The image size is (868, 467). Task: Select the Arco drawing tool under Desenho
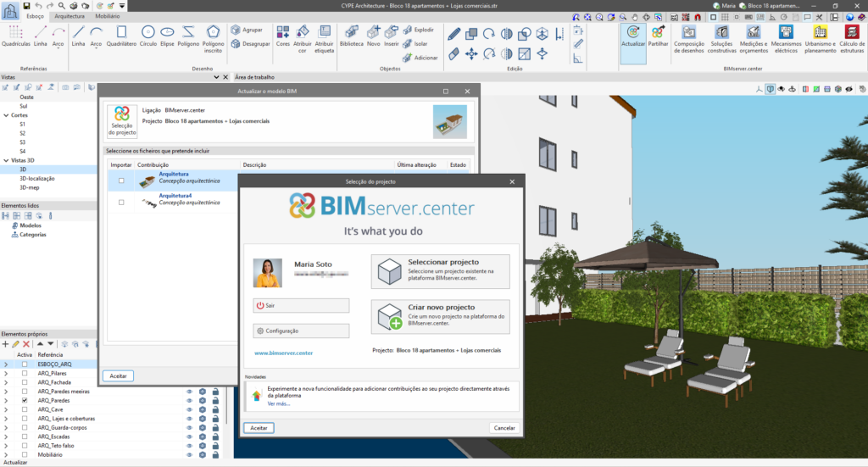96,36
